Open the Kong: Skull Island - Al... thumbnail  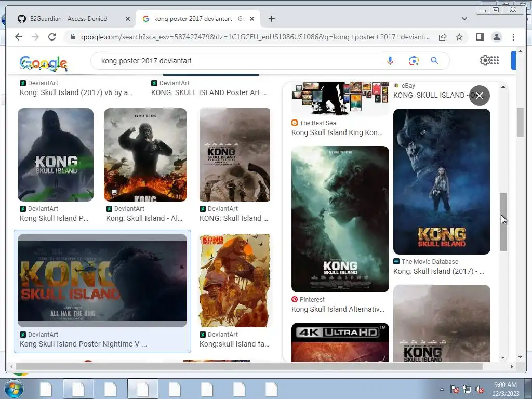coord(145,155)
